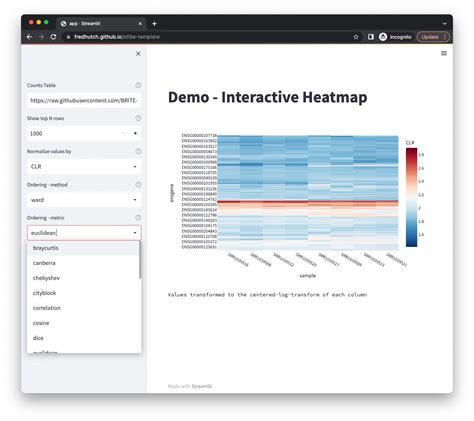Screen dimensions: 474x421
Task: Open the Streamlit footer link
Action: (x=202, y=386)
